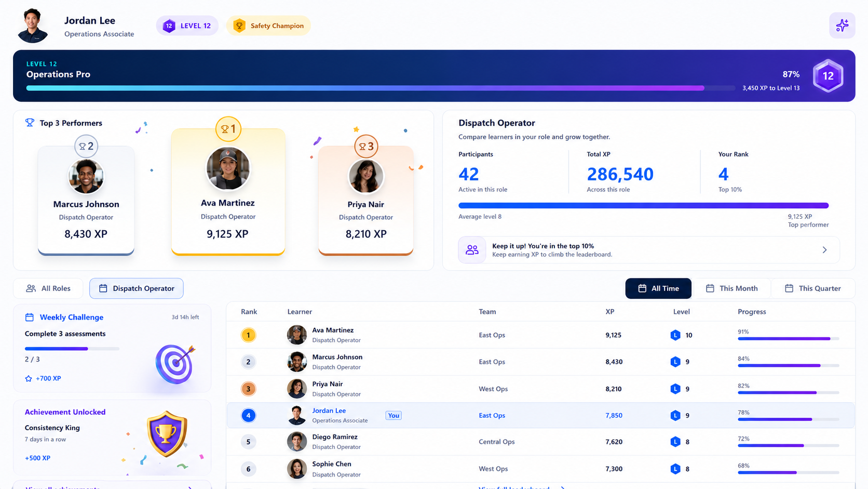Click the Achievement Unlocked heading
Image resolution: width=868 pixels, height=489 pixels.
[x=65, y=412]
